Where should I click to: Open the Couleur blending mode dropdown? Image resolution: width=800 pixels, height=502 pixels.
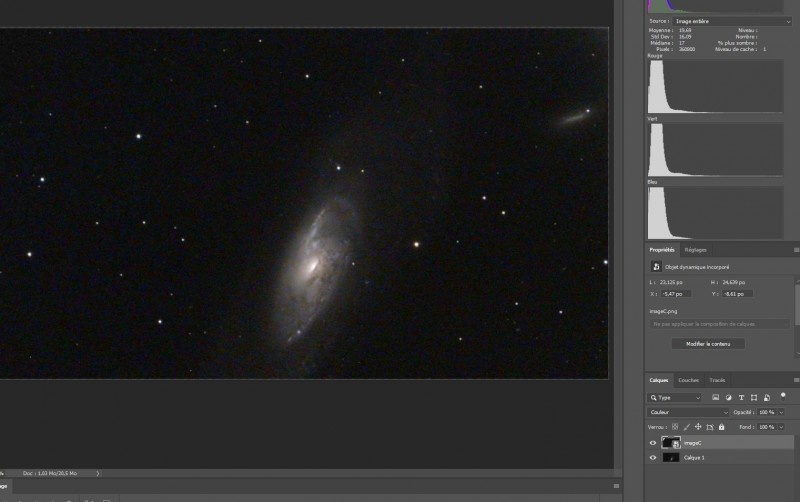[x=688, y=412]
